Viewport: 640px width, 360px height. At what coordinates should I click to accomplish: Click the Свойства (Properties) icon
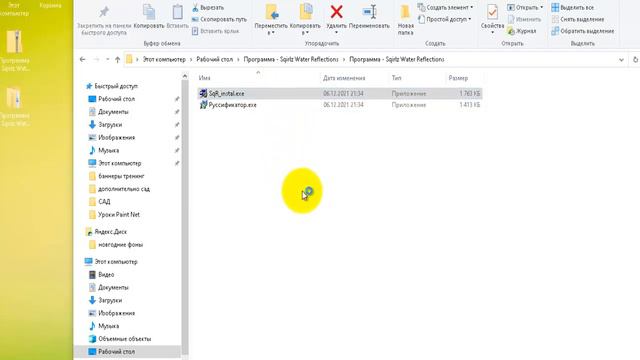492,12
